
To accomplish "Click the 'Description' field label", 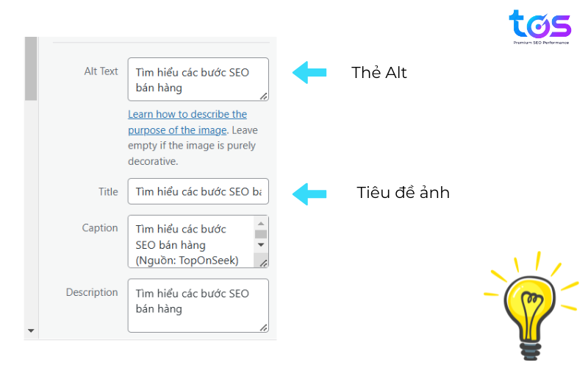I will pos(92,292).
